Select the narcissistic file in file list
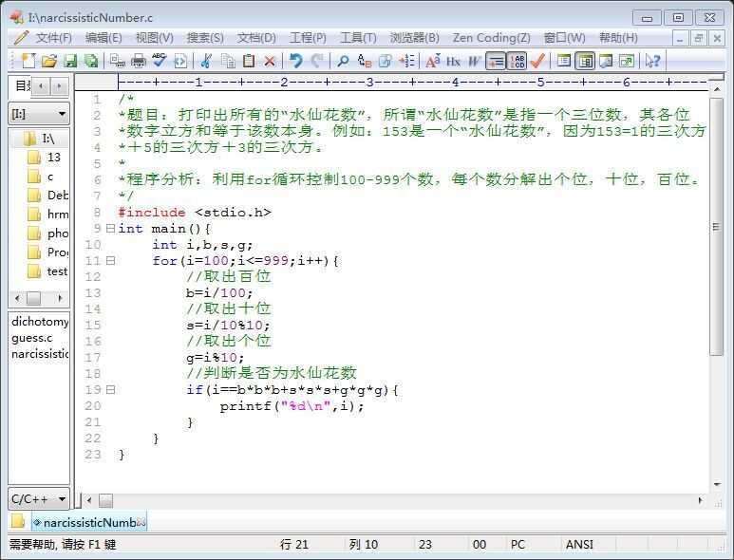734x560 pixels. click(40, 354)
